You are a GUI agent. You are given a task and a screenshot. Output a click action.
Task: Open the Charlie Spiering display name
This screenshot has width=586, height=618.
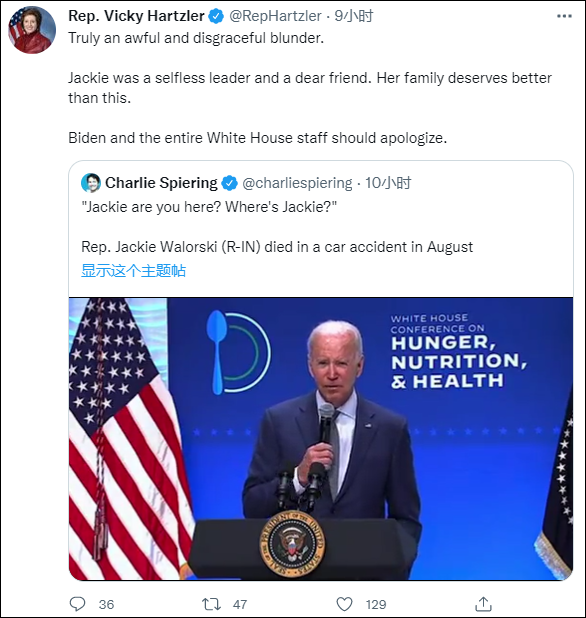(161, 183)
